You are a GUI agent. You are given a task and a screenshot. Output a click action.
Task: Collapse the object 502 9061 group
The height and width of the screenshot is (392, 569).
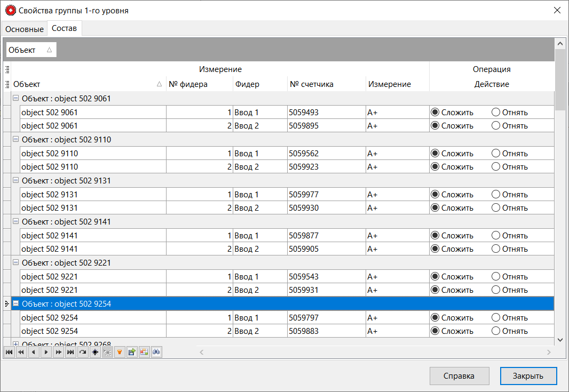coord(16,99)
